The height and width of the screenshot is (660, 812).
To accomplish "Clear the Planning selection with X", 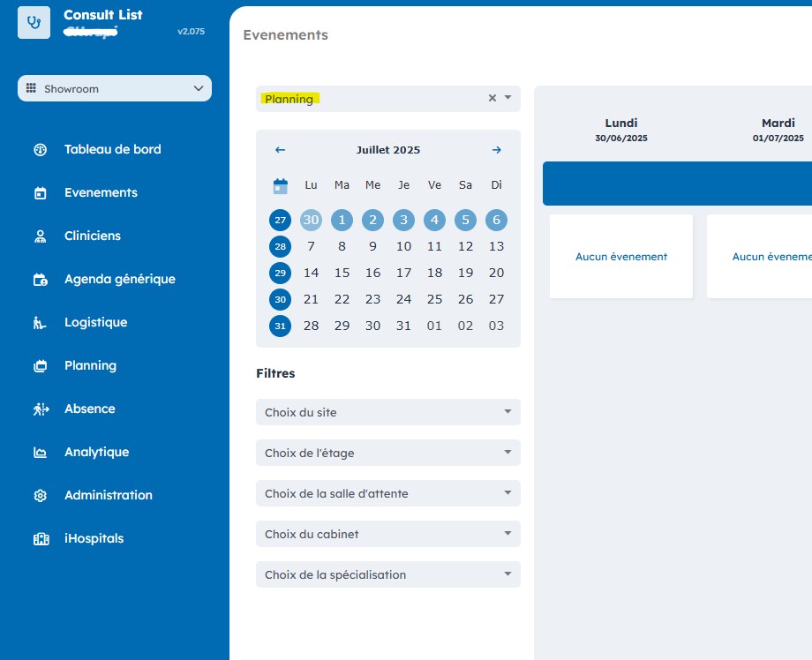I will pyautogui.click(x=492, y=98).
